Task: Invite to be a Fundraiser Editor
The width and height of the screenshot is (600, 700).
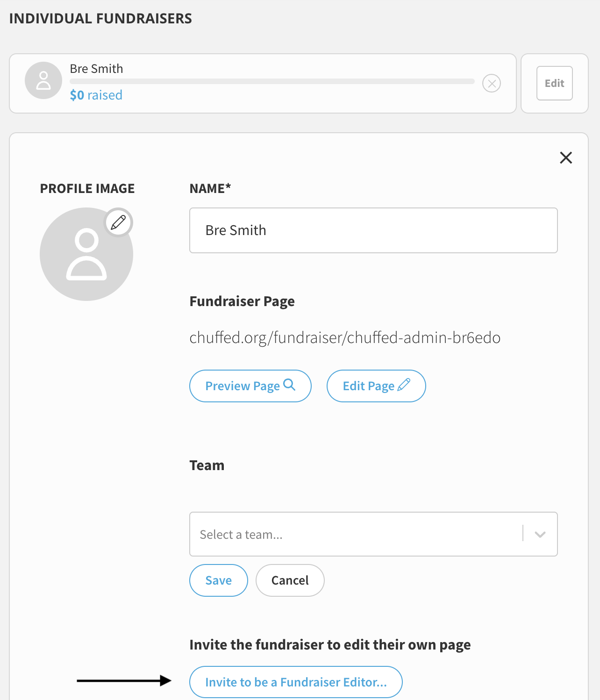Action: point(296,682)
